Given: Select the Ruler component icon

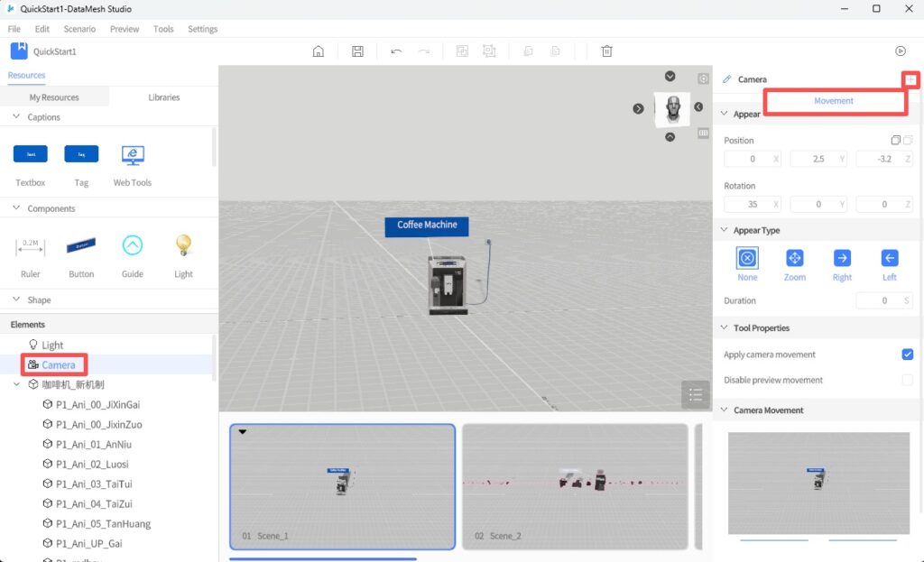Looking at the screenshot, I should point(30,245).
